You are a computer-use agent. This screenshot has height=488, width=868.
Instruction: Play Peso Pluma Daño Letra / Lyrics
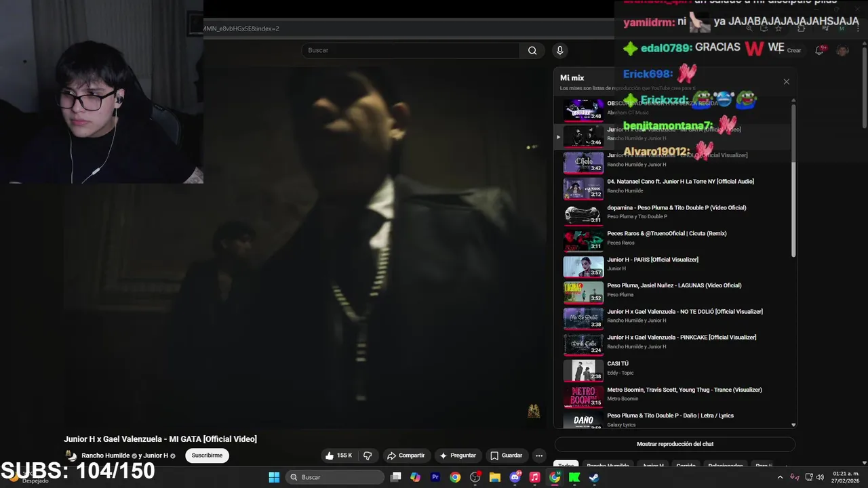pyautogui.click(x=670, y=415)
